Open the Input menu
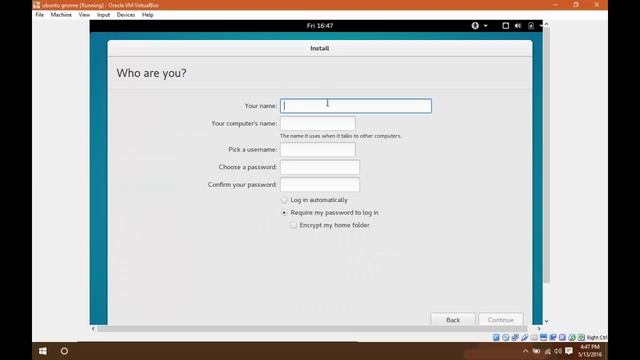The width and height of the screenshot is (640, 360). tap(103, 15)
